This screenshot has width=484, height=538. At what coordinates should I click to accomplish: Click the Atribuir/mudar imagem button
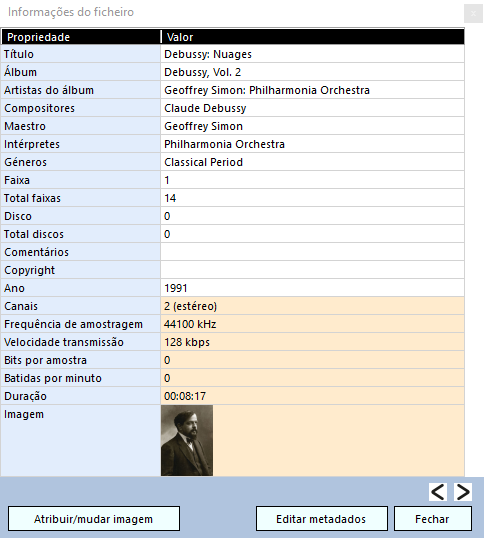tap(94, 519)
